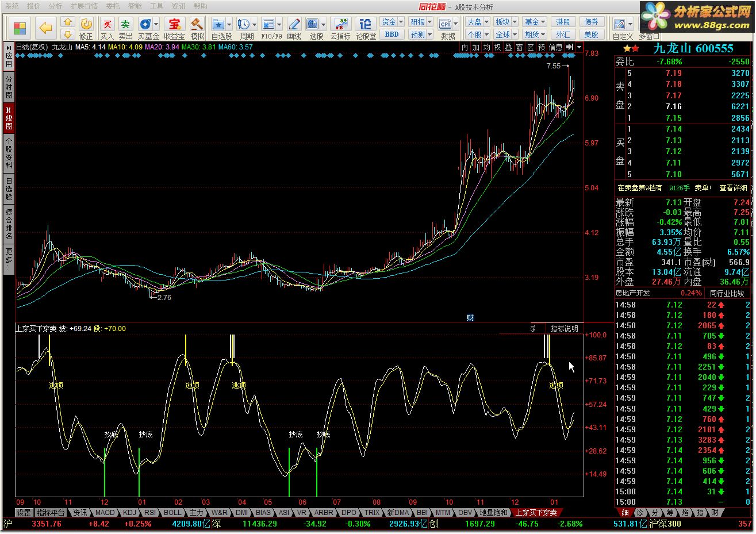Expand the 买基金 dropdown arrow
756x534 pixels.
tap(156, 25)
